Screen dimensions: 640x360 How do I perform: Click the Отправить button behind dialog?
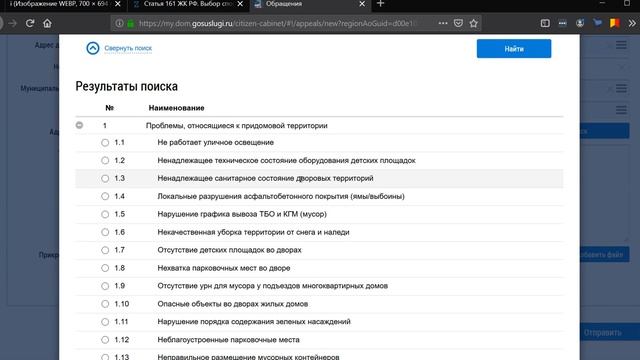pyautogui.click(x=610, y=332)
